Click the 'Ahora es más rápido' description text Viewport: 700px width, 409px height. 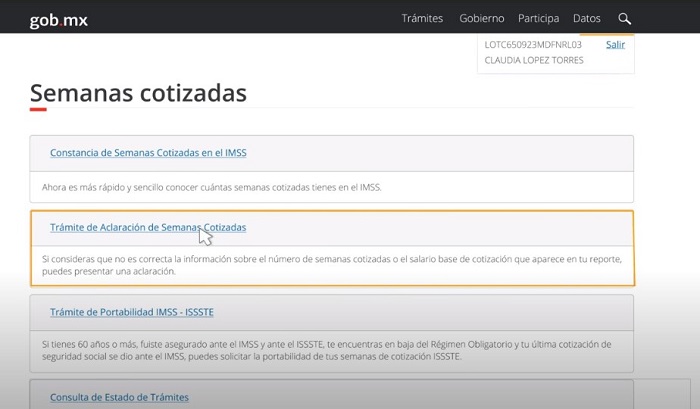pyautogui.click(x=211, y=187)
